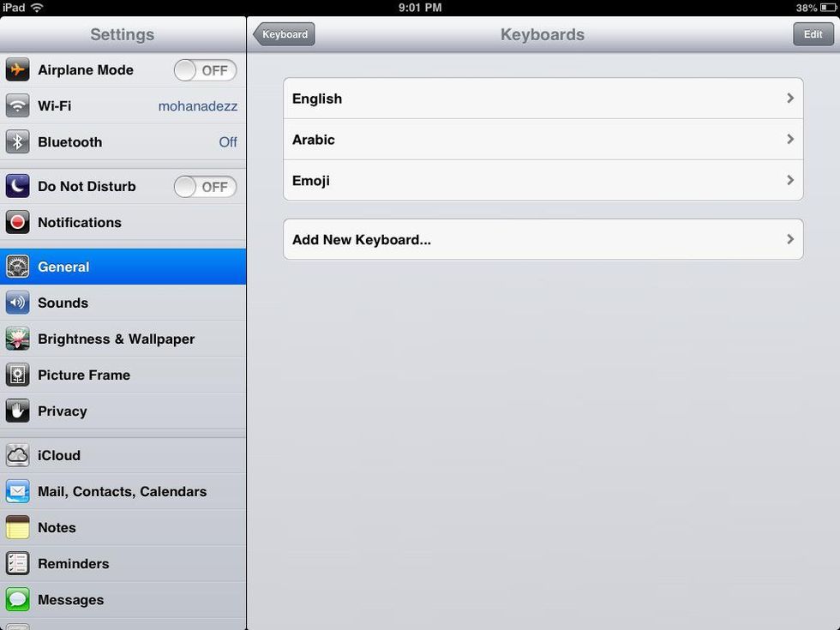Go back with the Keyboard button
The width and height of the screenshot is (840, 630).
pos(285,34)
